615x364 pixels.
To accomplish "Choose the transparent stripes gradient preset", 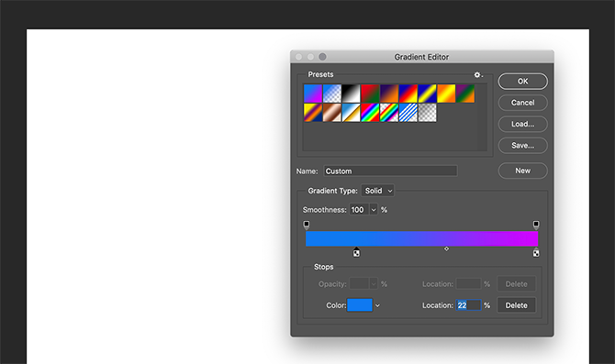I will [408, 113].
